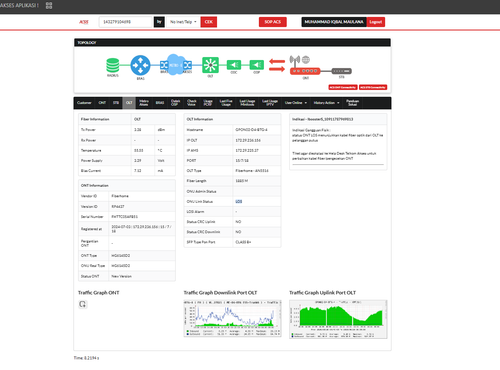
Task: Open the BRAS tab
Action: pyautogui.click(x=160, y=103)
